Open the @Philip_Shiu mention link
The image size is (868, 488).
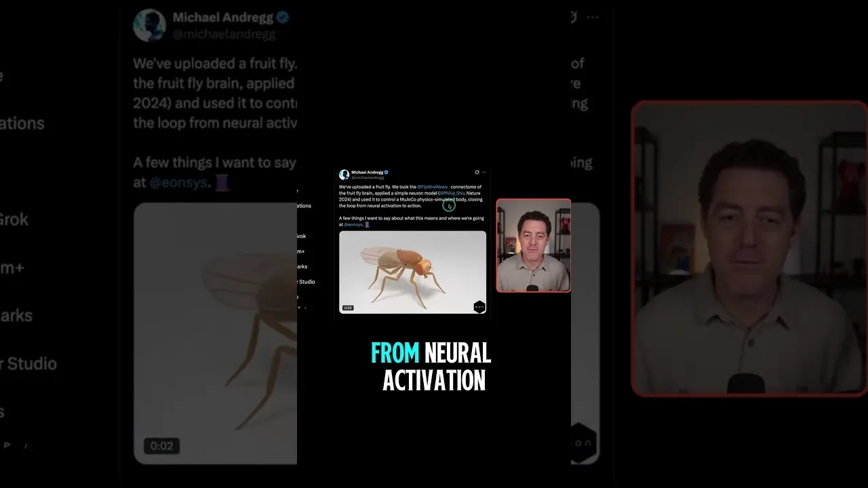pos(452,193)
